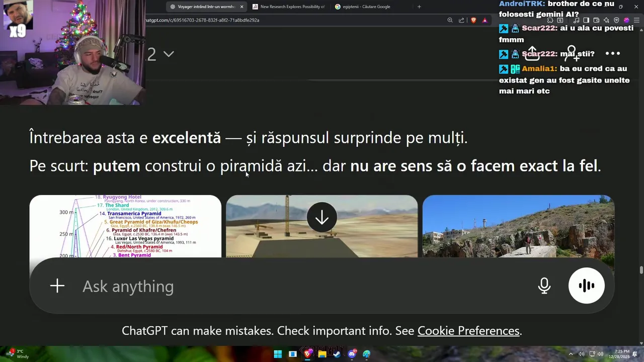Open volume control in system tray

pyautogui.click(x=600, y=354)
